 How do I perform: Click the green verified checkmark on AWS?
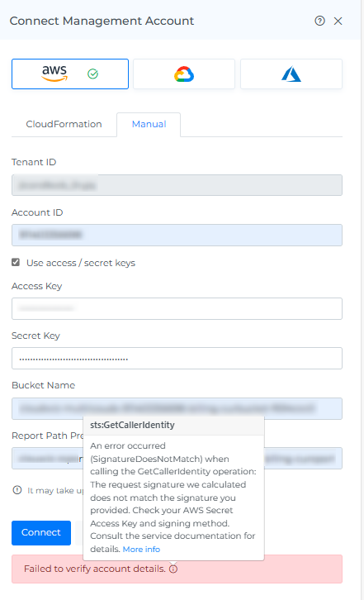(x=93, y=74)
